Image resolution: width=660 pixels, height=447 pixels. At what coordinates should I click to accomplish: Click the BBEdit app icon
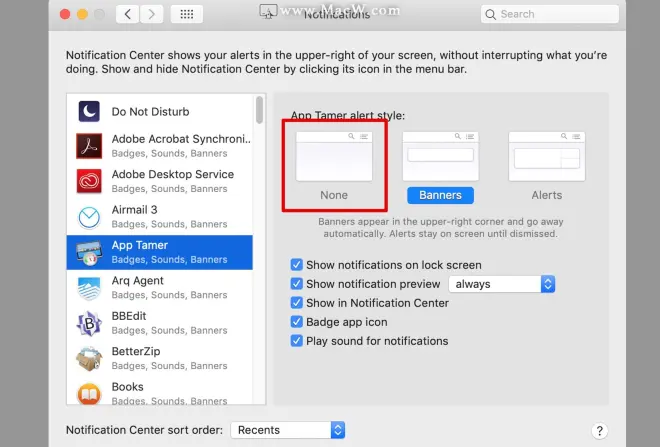[89, 323]
